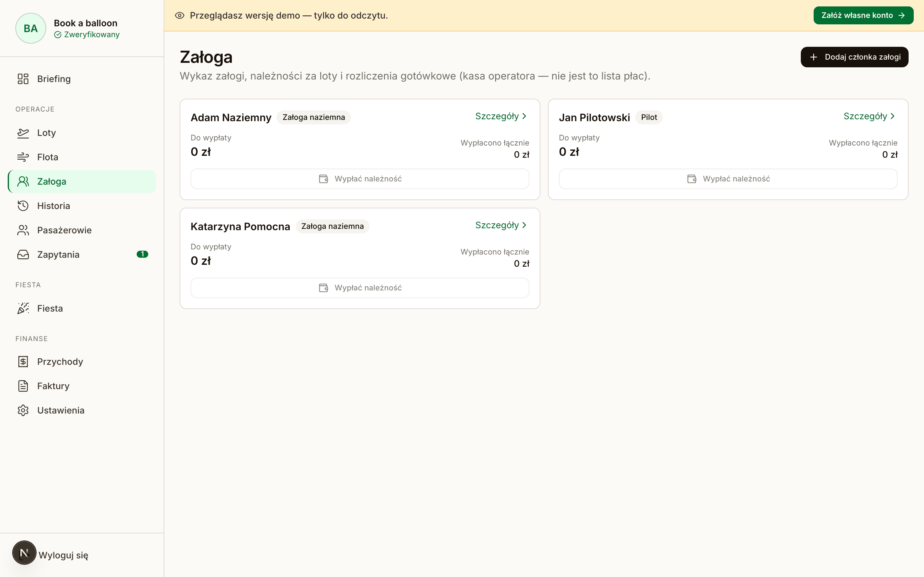This screenshot has height=577, width=924.
Task: Expand Szczegóły for Katarzyna Pomocna
Action: 501,226
